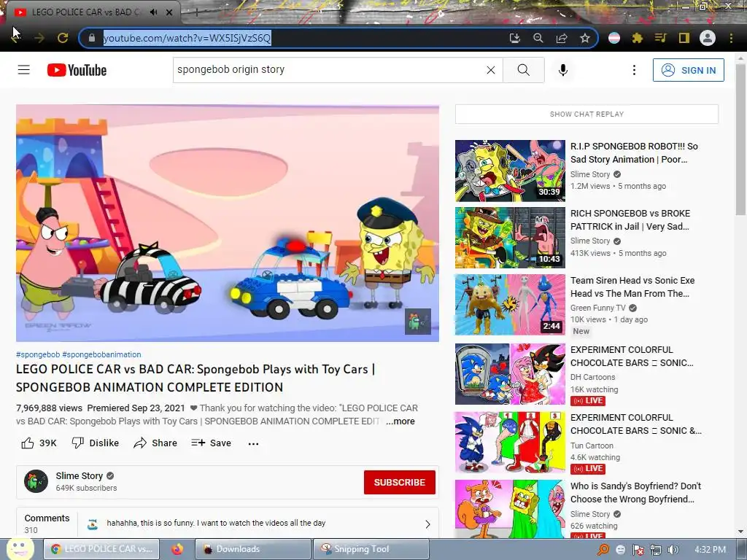Screen dimensions: 747x560
Task: Open the flag security icon in system tray
Action: tap(638, 550)
